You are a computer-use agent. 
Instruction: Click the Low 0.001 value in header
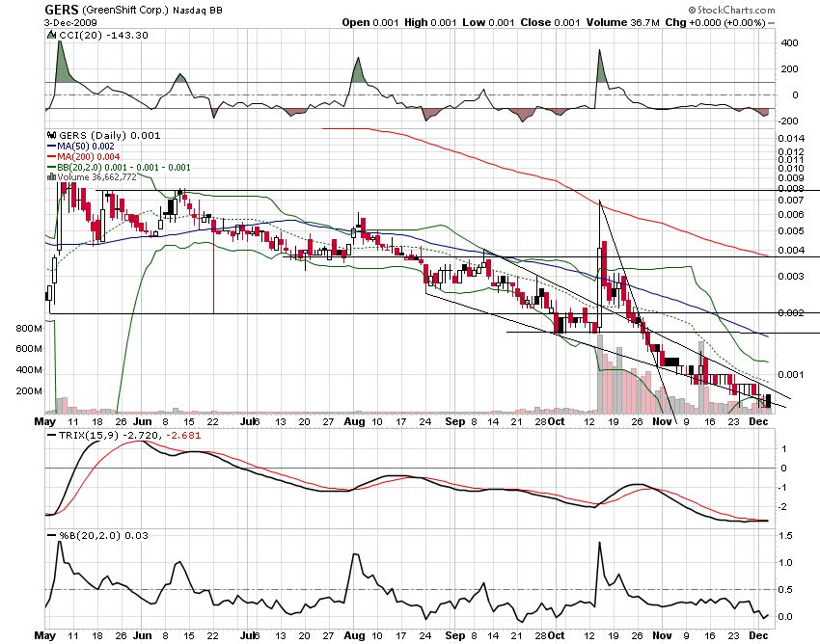click(488, 22)
